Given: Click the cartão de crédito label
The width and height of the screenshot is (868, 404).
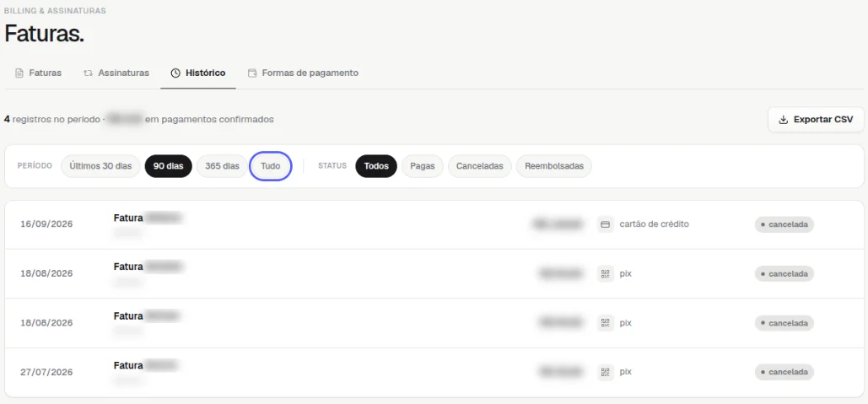Looking at the screenshot, I should coord(655,224).
